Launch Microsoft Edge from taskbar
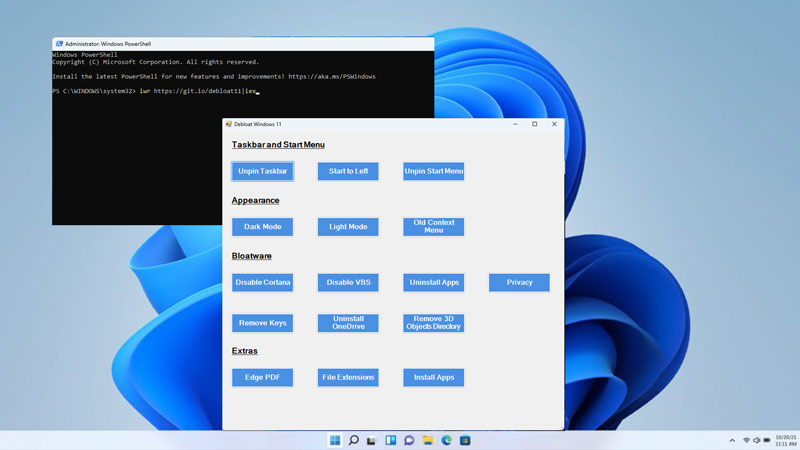 [446, 440]
